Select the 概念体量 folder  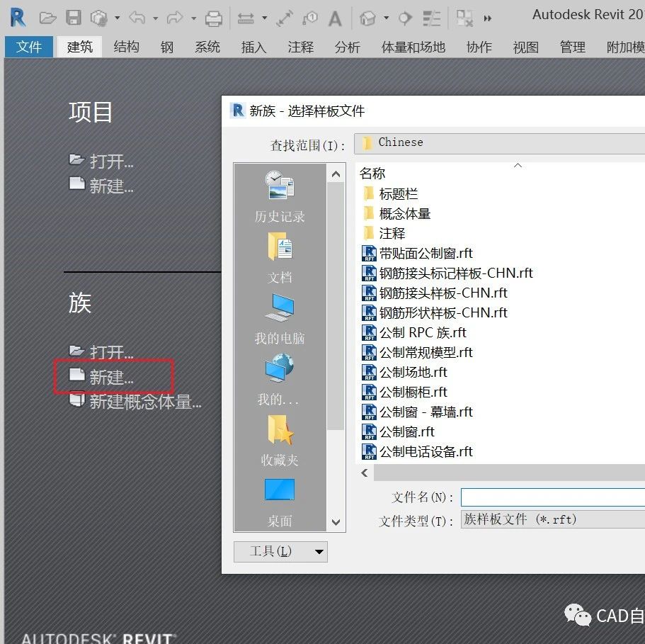[396, 213]
